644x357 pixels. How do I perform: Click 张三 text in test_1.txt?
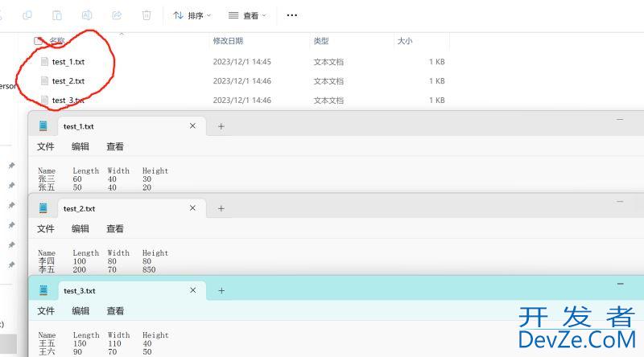click(x=47, y=179)
